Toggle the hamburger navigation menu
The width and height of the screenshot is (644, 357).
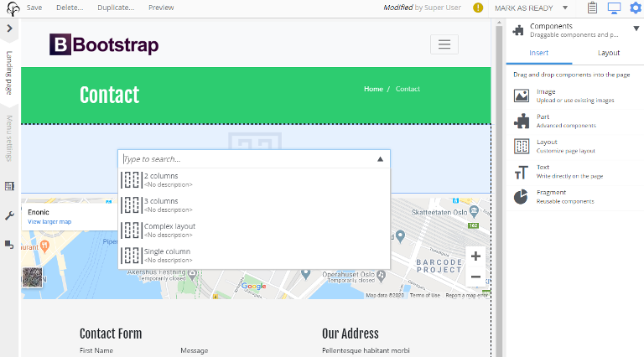coord(444,44)
